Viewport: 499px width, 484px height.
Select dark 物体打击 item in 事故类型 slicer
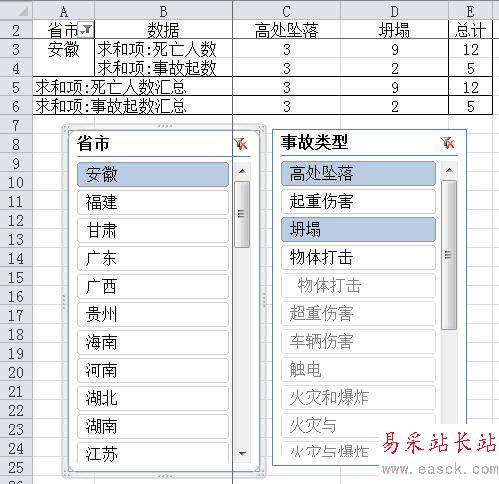(x=358, y=257)
